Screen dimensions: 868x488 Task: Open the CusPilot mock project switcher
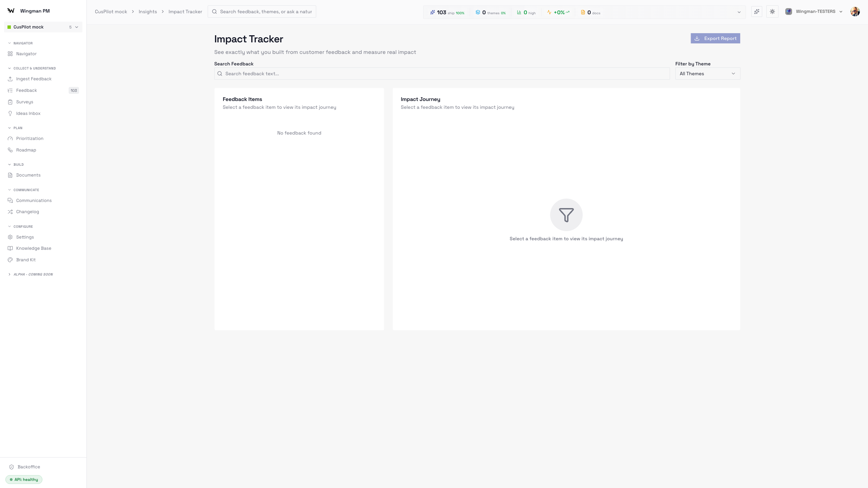(x=43, y=27)
